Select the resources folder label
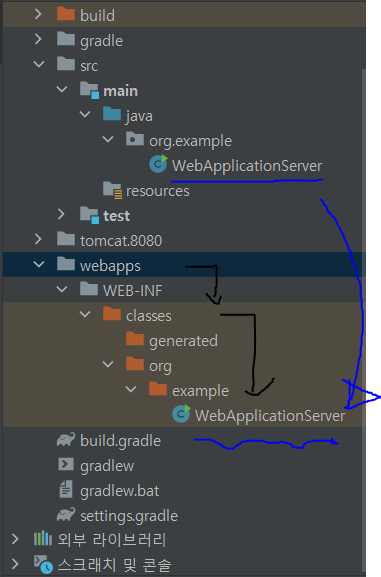The height and width of the screenshot is (577, 381). (158, 191)
